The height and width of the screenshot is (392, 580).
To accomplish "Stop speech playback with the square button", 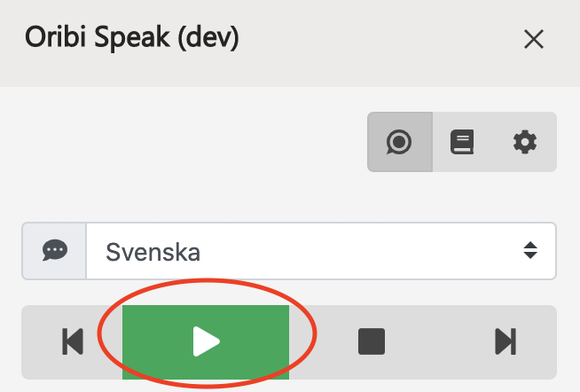I will [x=372, y=342].
